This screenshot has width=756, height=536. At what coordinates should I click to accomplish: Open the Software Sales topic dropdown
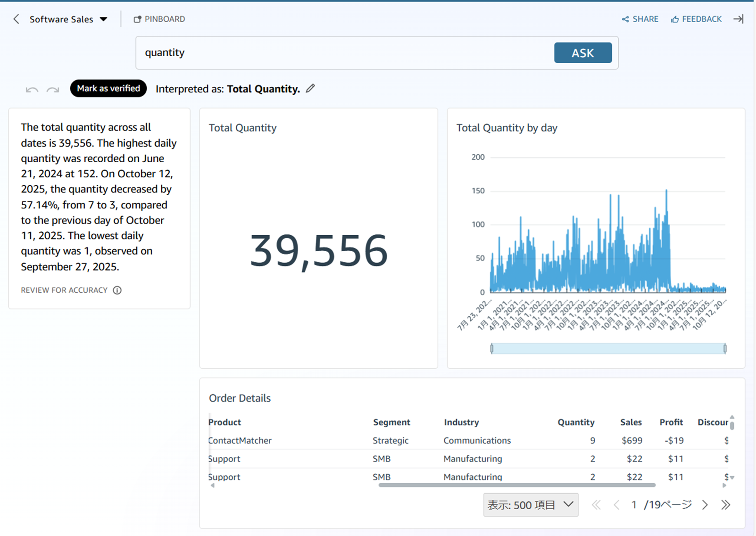coord(68,19)
